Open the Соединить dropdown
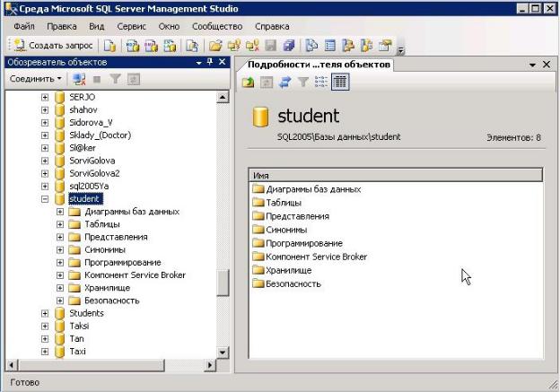This screenshot has width=560, height=392. pos(35,79)
